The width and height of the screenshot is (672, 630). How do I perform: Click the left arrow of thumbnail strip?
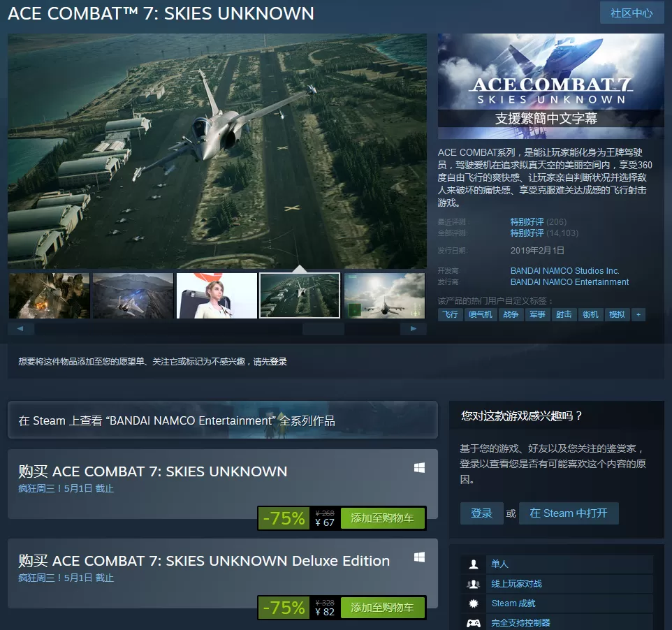pyautogui.click(x=20, y=329)
